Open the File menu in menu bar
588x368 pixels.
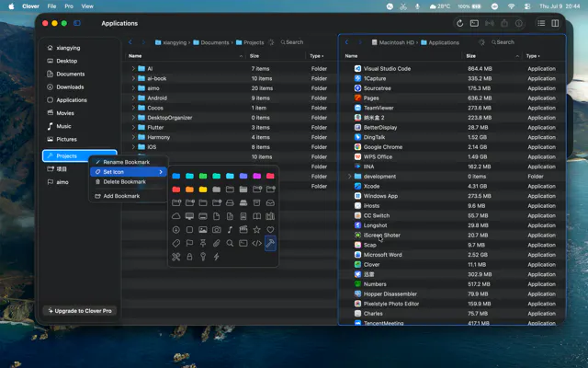(51, 6)
